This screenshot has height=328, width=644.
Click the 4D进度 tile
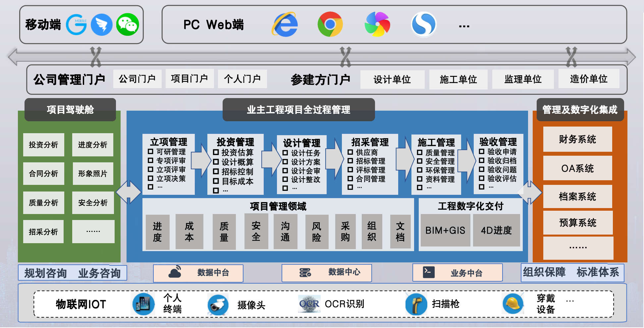tap(496, 230)
